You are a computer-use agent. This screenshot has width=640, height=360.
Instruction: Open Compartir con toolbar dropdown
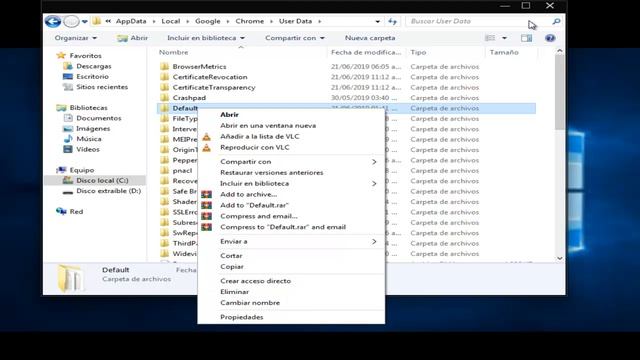(x=294, y=38)
